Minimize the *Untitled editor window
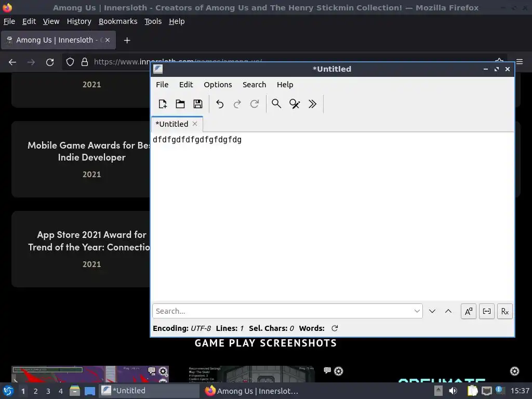Screen dimensions: 532x399 [486, 69]
